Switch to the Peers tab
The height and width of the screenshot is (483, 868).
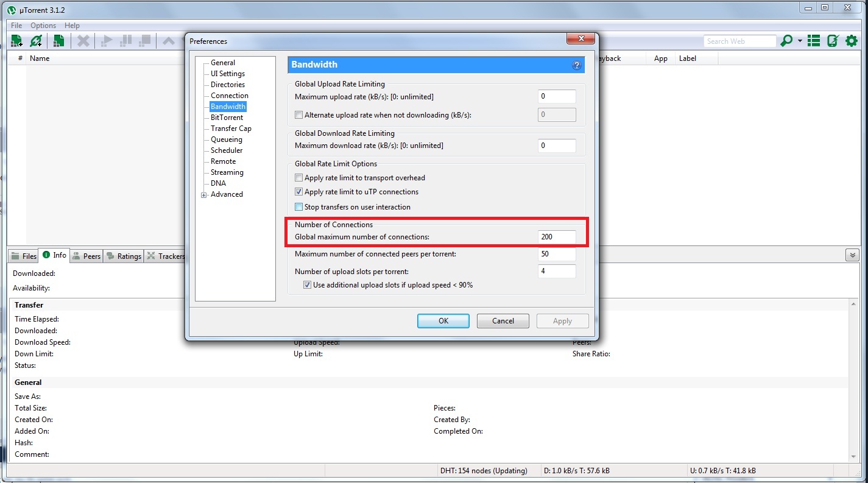tap(86, 256)
